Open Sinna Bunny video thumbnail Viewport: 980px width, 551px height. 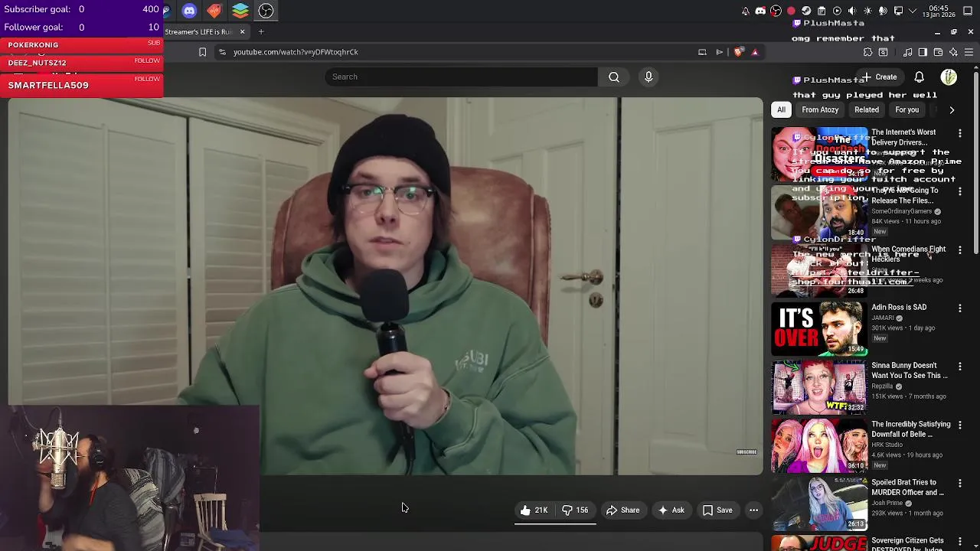pyautogui.click(x=819, y=387)
